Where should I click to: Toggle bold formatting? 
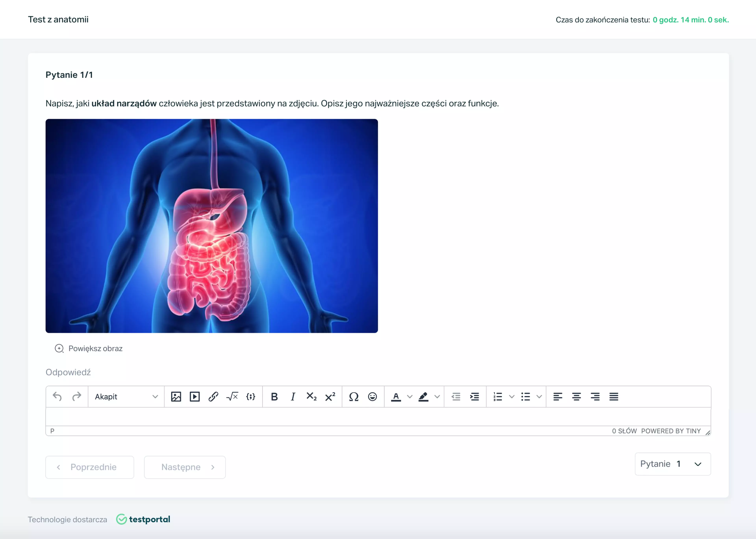click(x=274, y=397)
